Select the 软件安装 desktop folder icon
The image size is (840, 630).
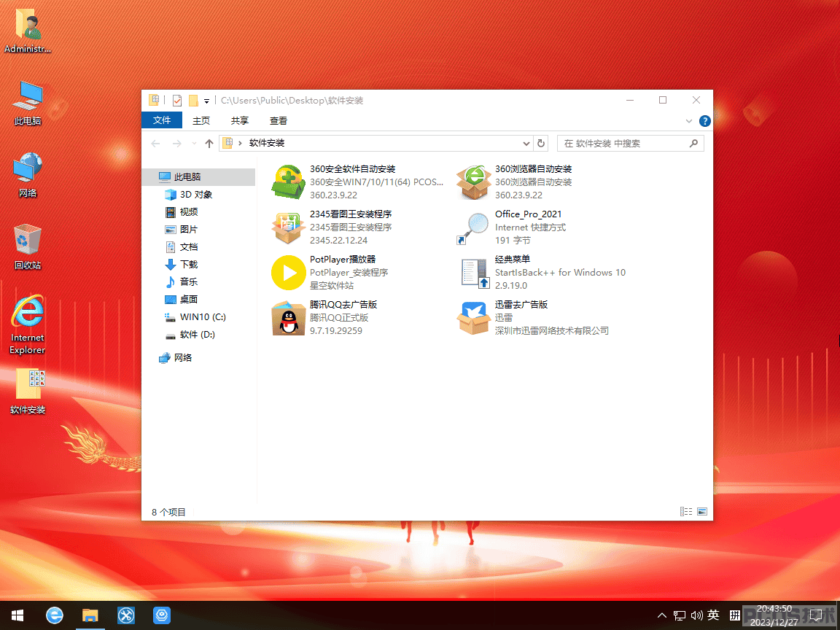click(x=28, y=391)
